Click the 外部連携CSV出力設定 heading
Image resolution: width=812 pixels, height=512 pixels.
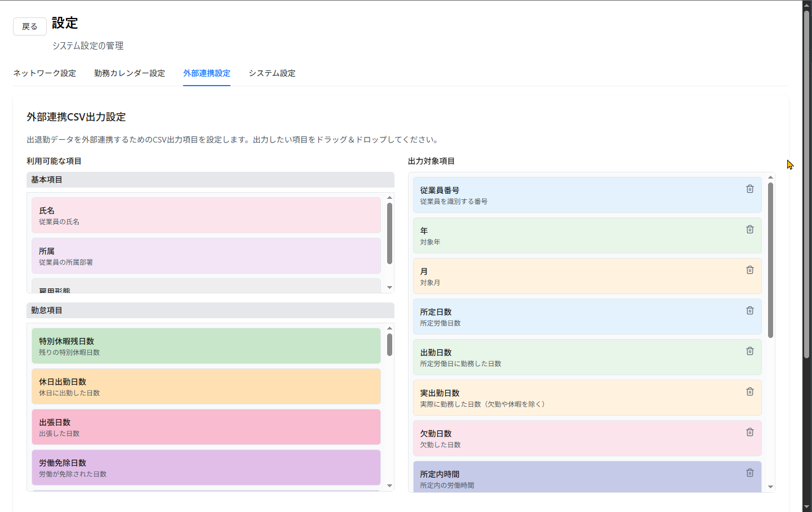click(x=76, y=117)
